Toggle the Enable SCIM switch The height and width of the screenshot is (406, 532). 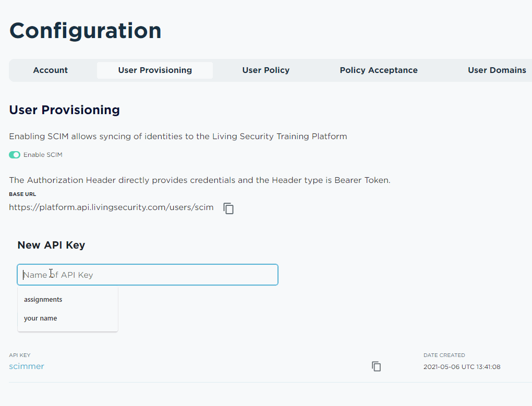15,155
